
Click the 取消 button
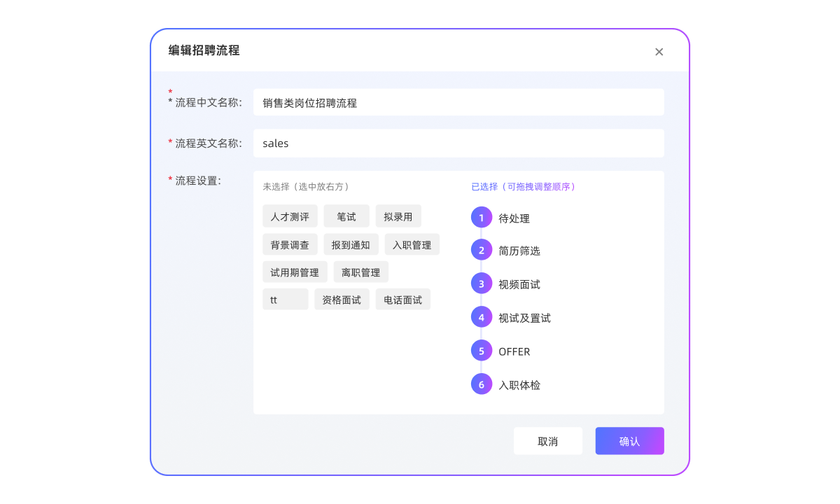click(548, 441)
